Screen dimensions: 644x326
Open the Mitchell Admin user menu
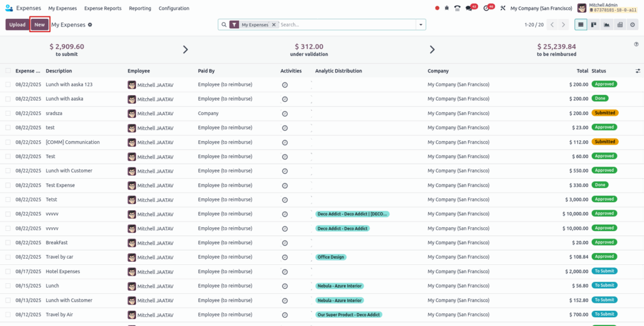[x=607, y=8]
